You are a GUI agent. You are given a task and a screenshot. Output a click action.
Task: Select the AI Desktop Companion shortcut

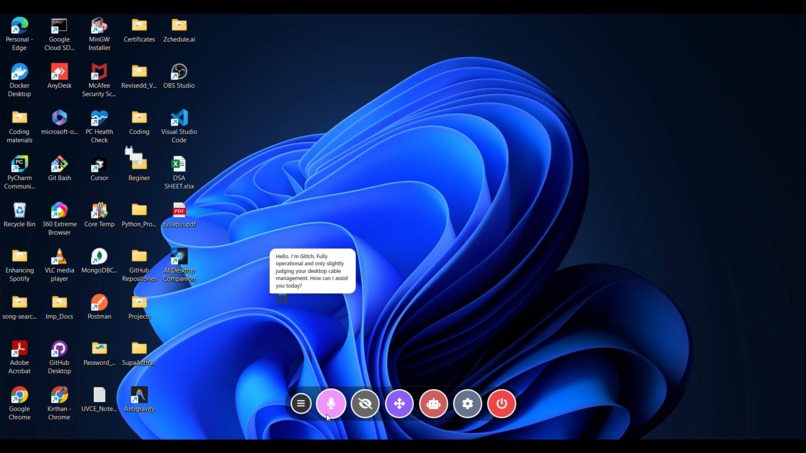(179, 265)
